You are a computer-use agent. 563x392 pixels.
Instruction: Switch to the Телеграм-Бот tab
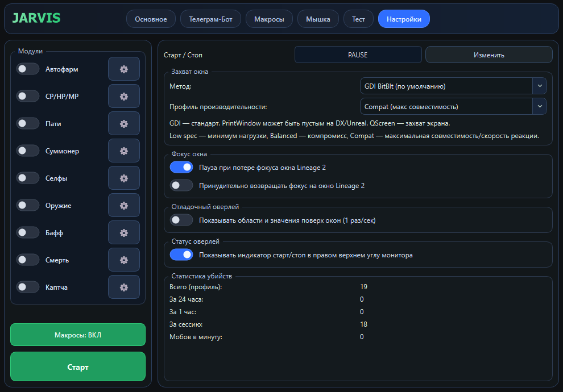click(x=208, y=19)
